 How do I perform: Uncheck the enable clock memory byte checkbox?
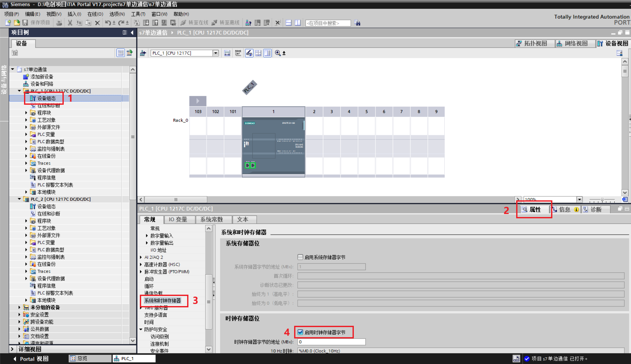pos(300,332)
